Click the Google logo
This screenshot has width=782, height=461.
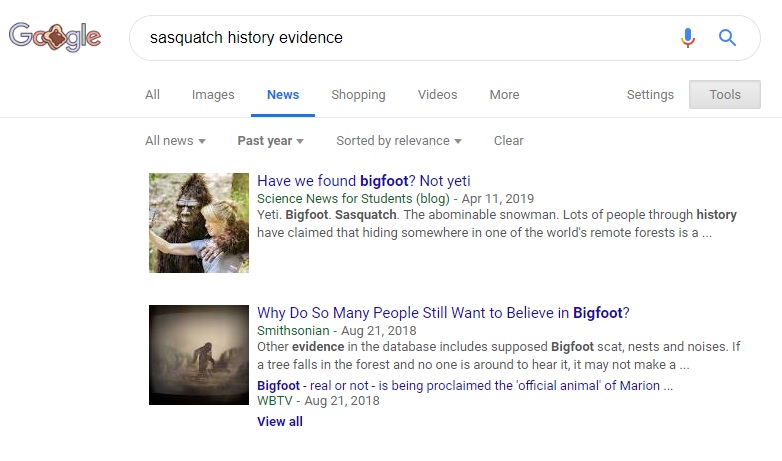pyautogui.click(x=55, y=38)
